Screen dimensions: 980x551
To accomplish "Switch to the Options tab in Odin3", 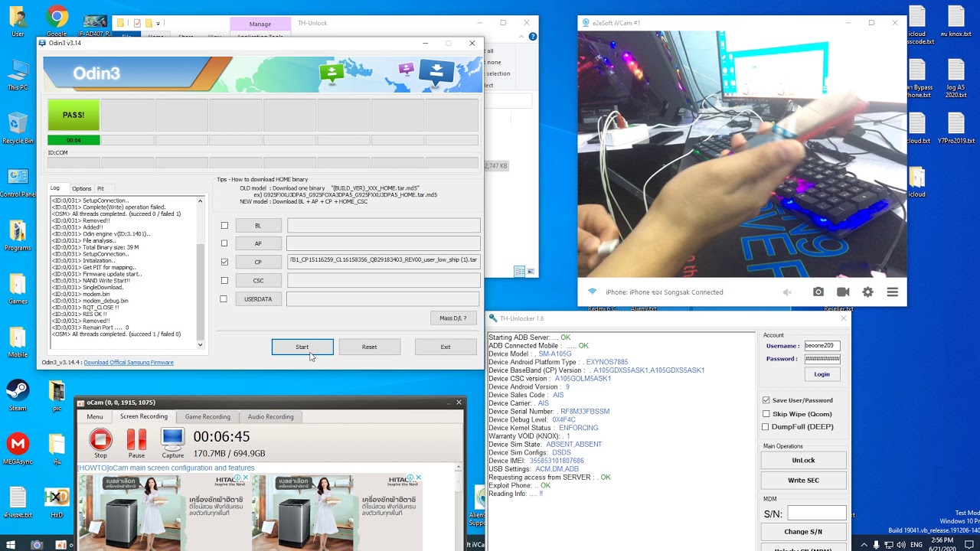I will 82,188.
